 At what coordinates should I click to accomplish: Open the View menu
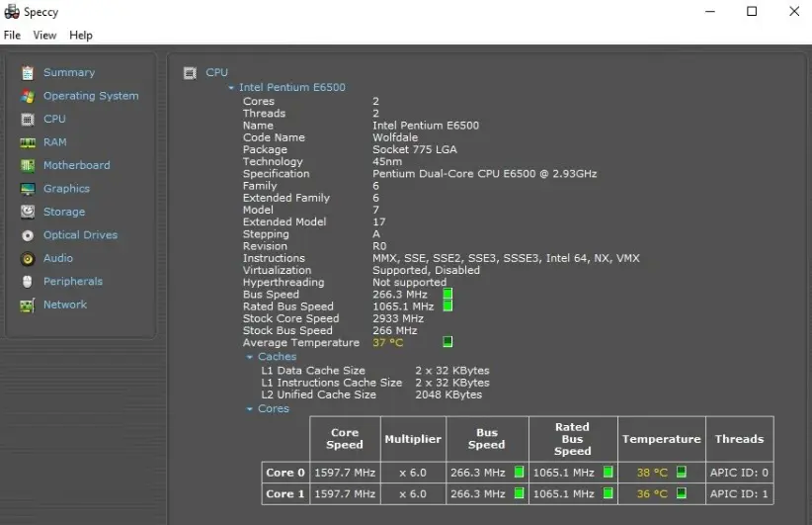point(44,36)
